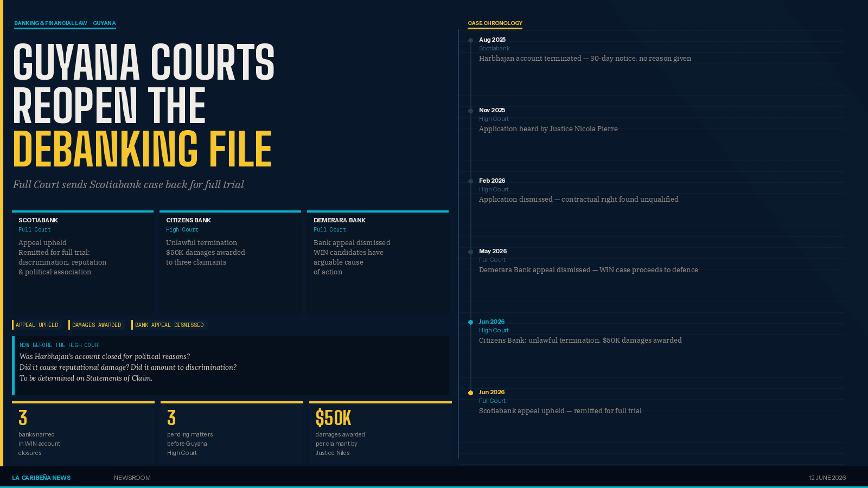Click the cyan dot for the Citizens Bank ruling

click(471, 323)
